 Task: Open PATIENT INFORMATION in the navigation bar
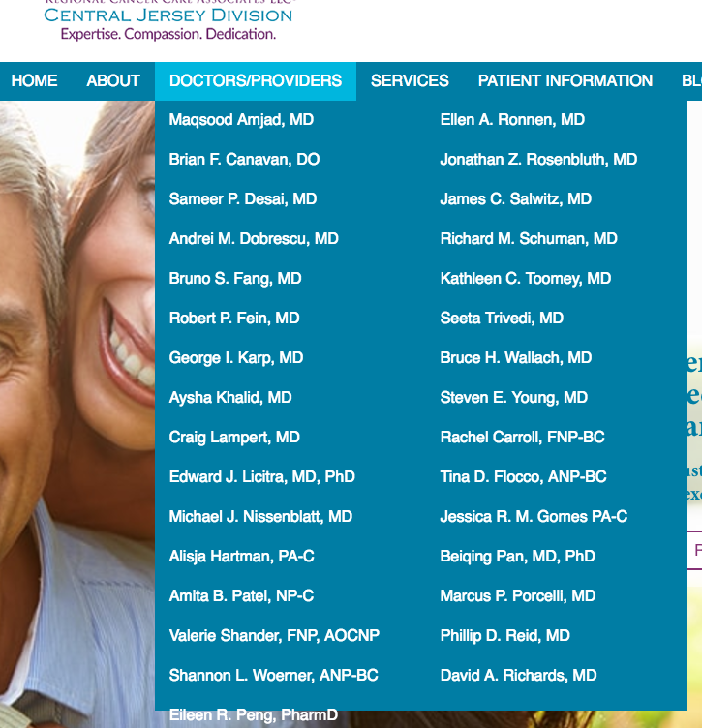565,80
